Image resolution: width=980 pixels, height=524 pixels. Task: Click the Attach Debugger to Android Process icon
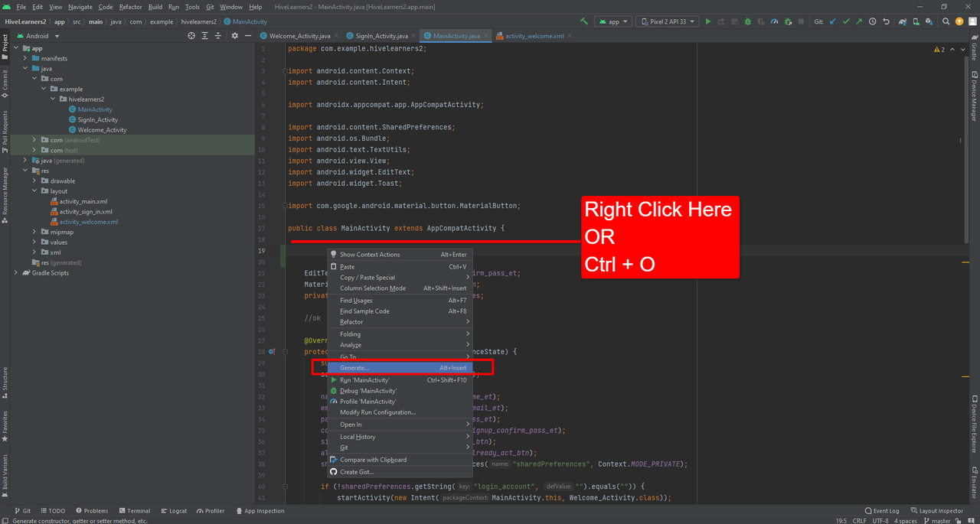[x=788, y=21]
